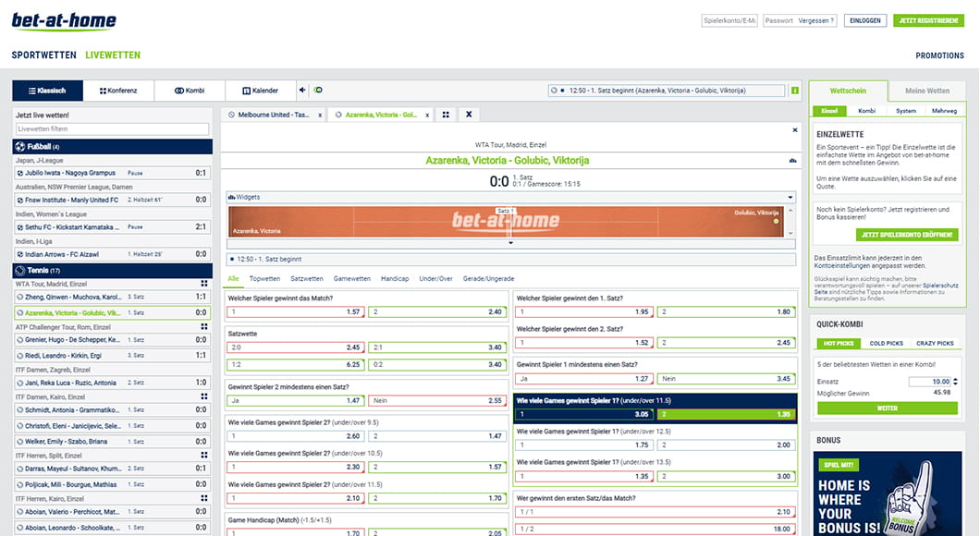Open statistics icon next to match title
The image size is (980, 536).
coord(792,161)
